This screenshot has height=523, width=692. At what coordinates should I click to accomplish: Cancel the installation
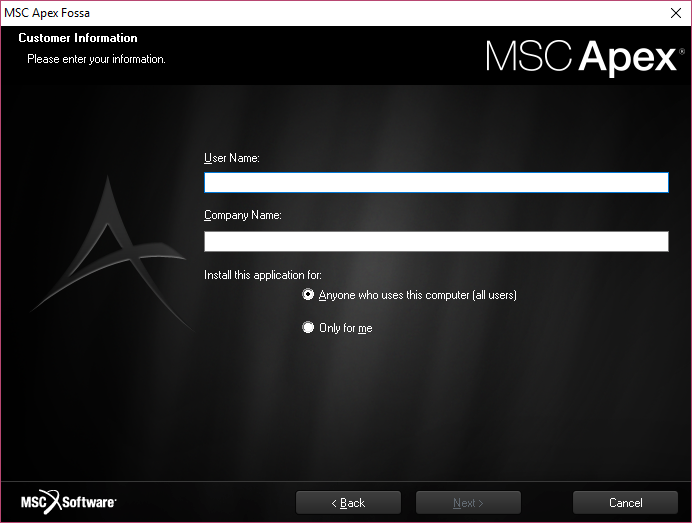click(625, 503)
